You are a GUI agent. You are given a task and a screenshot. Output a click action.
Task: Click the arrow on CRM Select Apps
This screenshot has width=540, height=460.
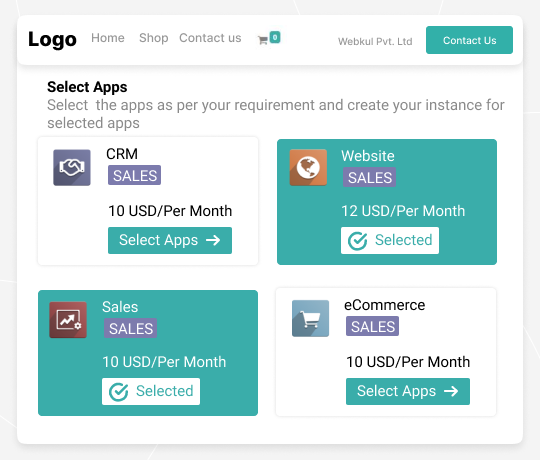[213, 240]
